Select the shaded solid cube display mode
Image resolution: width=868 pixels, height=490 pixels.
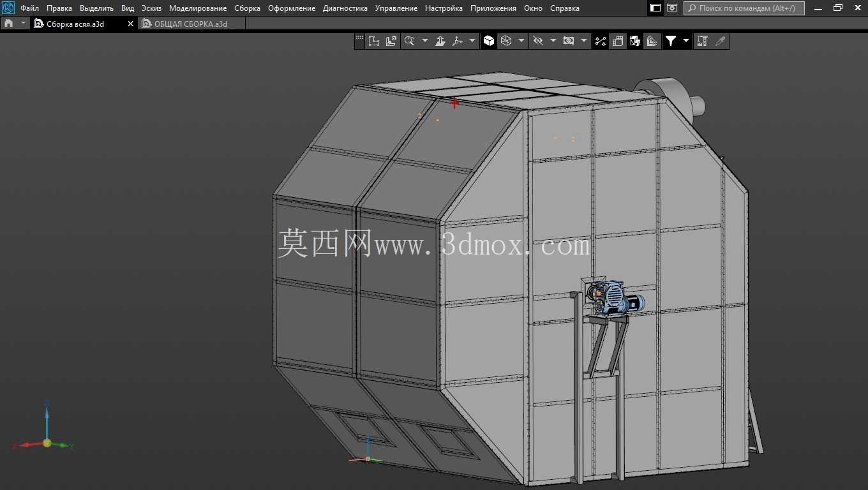(x=489, y=41)
